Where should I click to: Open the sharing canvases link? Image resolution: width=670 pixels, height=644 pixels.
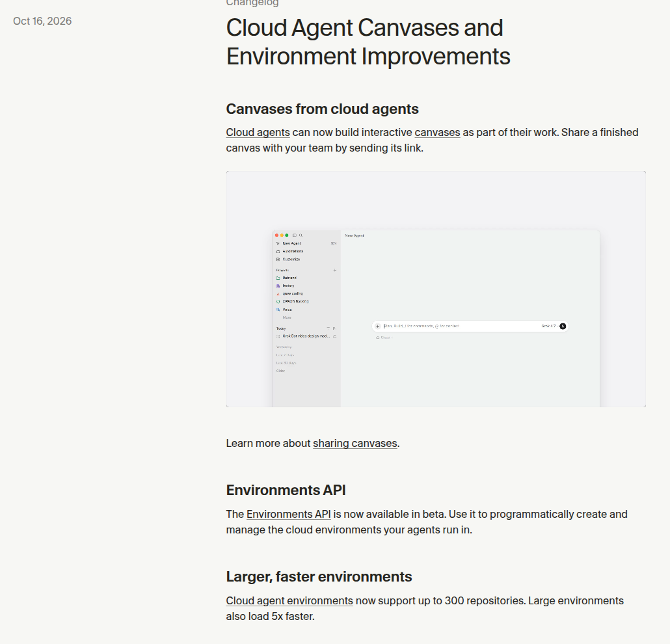355,443
